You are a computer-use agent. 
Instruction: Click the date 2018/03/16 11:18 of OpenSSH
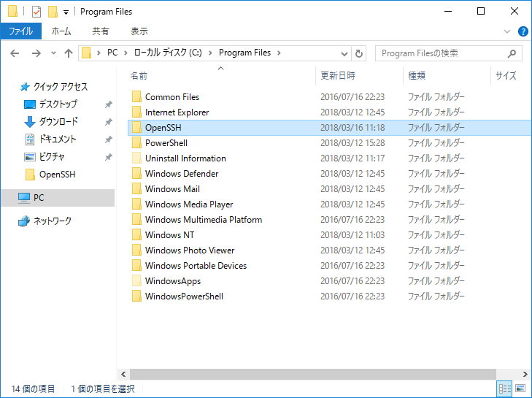click(x=352, y=128)
